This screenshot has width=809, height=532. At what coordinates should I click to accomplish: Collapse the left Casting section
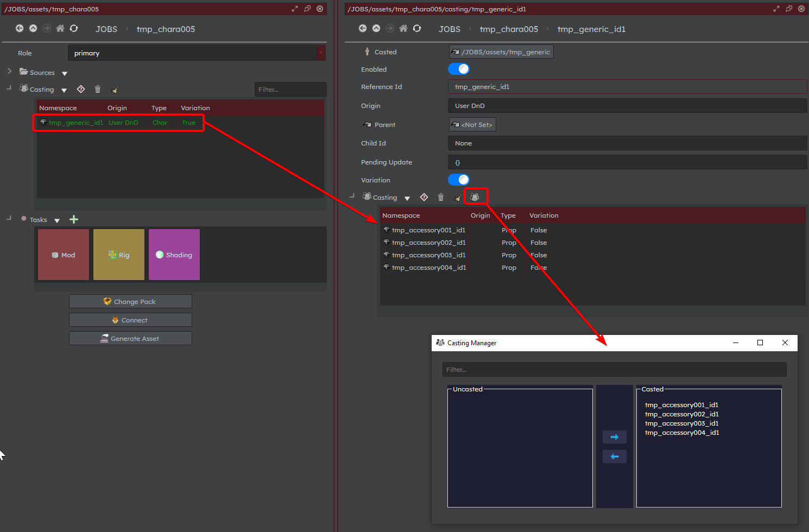(x=9, y=87)
